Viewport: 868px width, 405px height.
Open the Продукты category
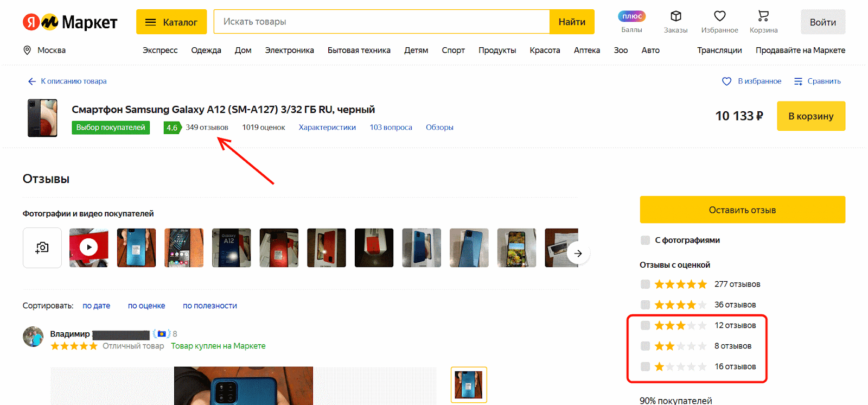point(497,50)
